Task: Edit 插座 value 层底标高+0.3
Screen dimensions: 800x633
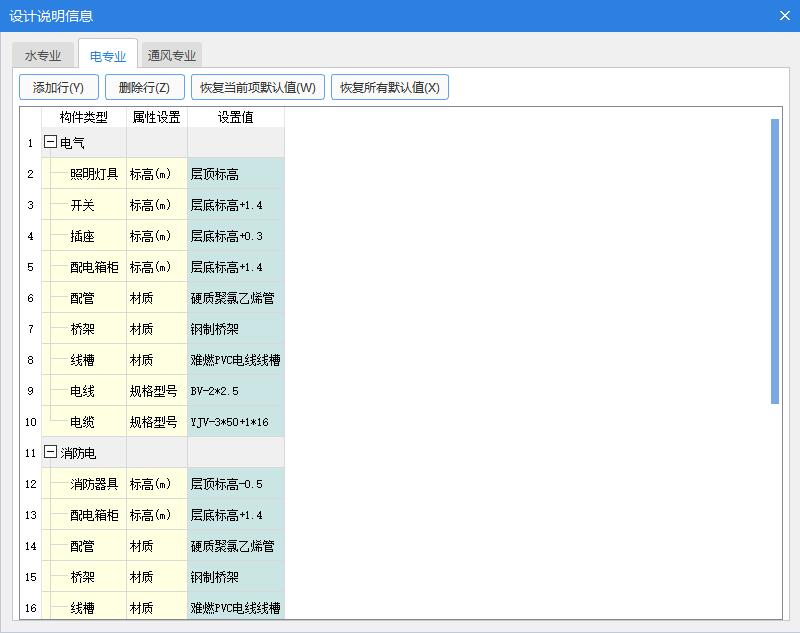Action: pos(235,236)
